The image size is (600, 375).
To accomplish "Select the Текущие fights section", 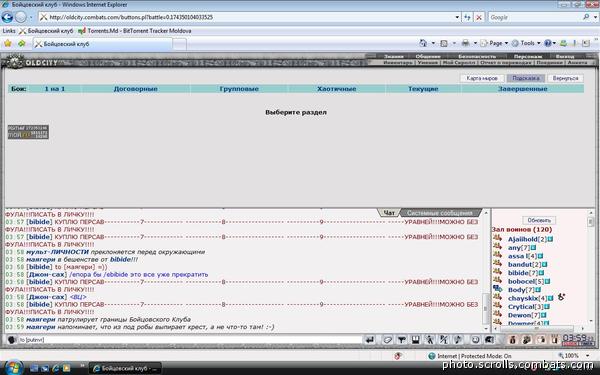I will (x=423, y=89).
